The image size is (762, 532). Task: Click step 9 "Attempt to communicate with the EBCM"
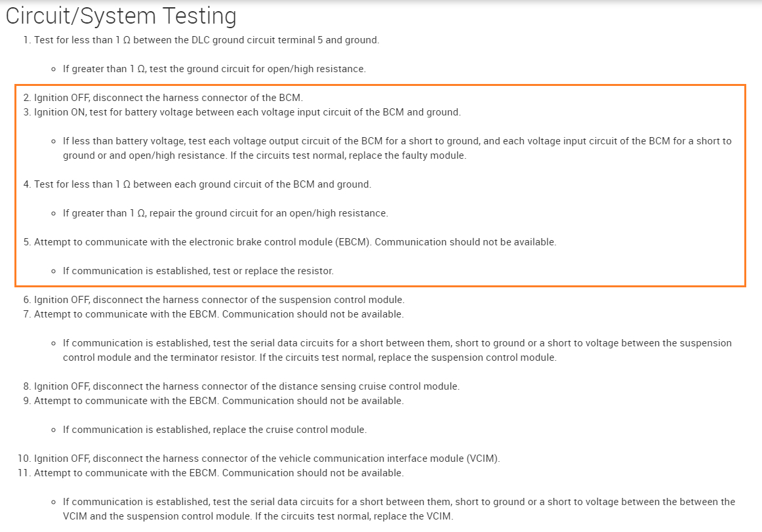tap(218, 401)
